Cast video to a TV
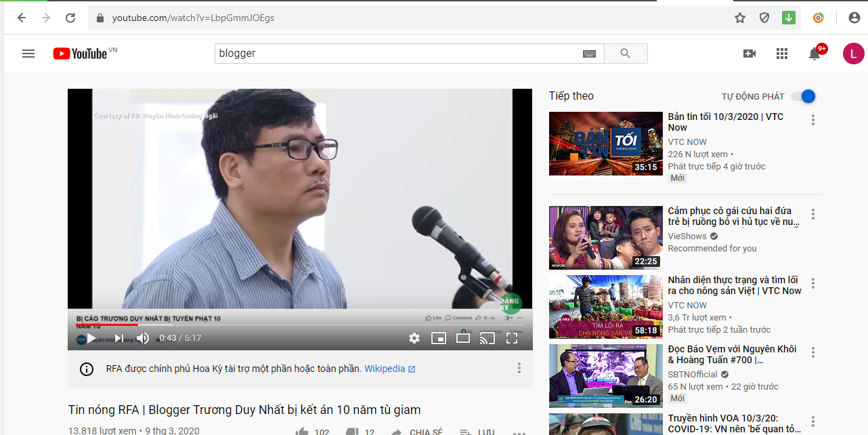This screenshot has height=435, width=868. click(487, 338)
